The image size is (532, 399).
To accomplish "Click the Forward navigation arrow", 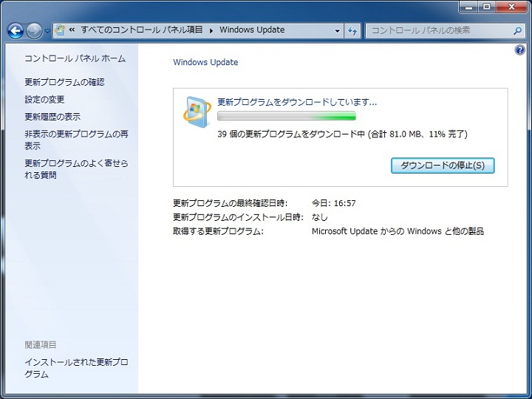I will pyautogui.click(x=34, y=31).
